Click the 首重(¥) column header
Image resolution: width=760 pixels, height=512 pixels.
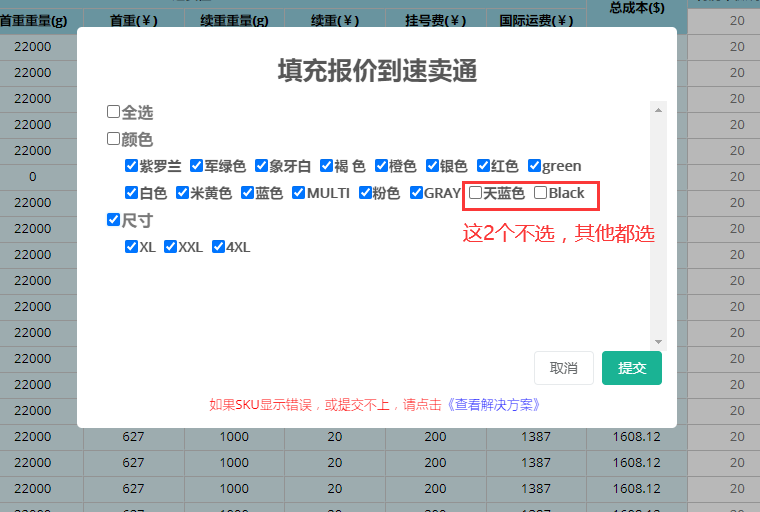tap(133, 21)
